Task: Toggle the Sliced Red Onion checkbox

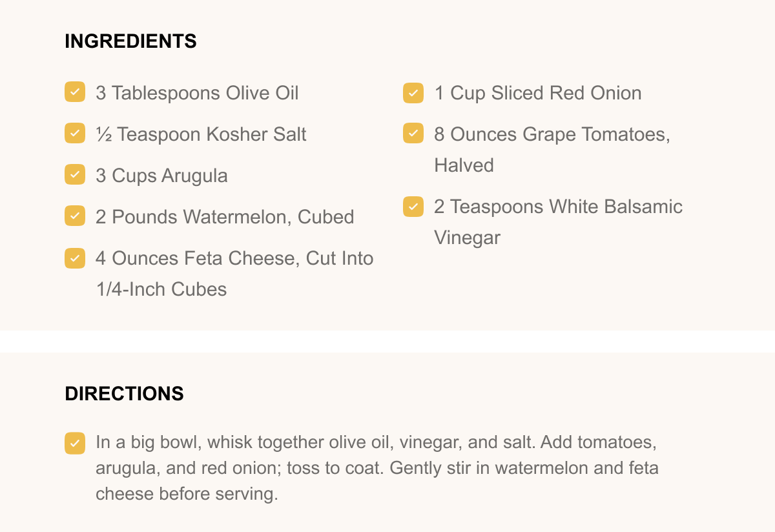Action: [413, 92]
